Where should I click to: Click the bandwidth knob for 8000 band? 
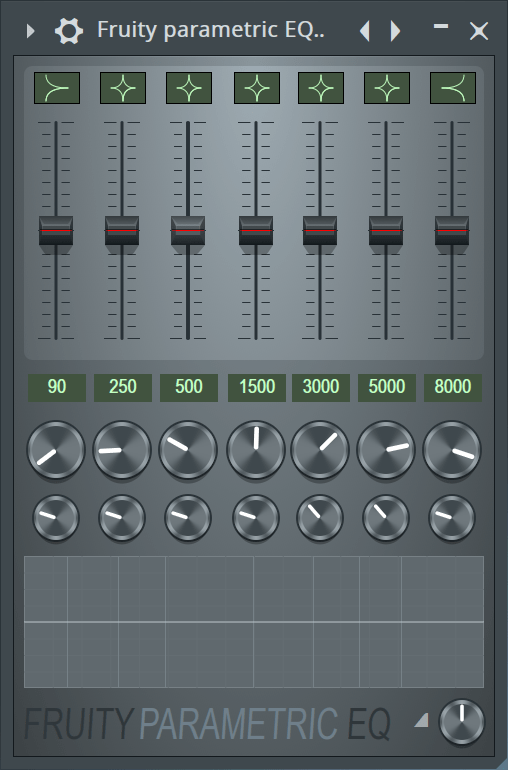point(452,518)
